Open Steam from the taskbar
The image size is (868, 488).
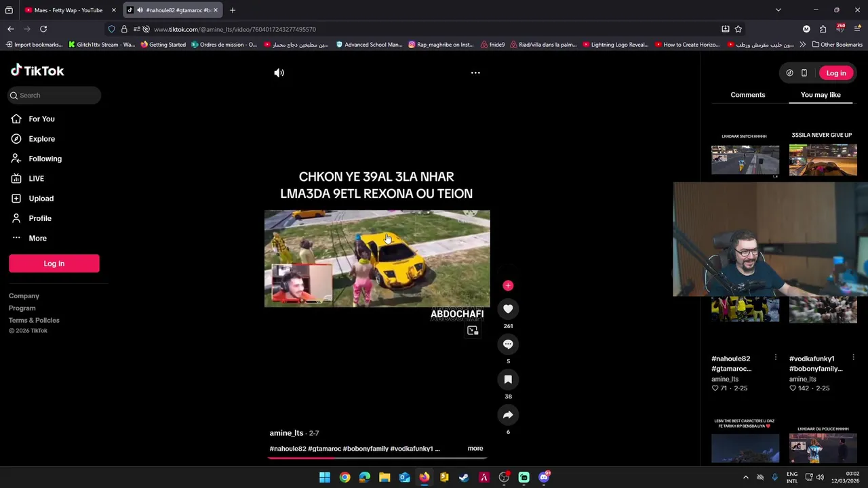tap(464, 477)
